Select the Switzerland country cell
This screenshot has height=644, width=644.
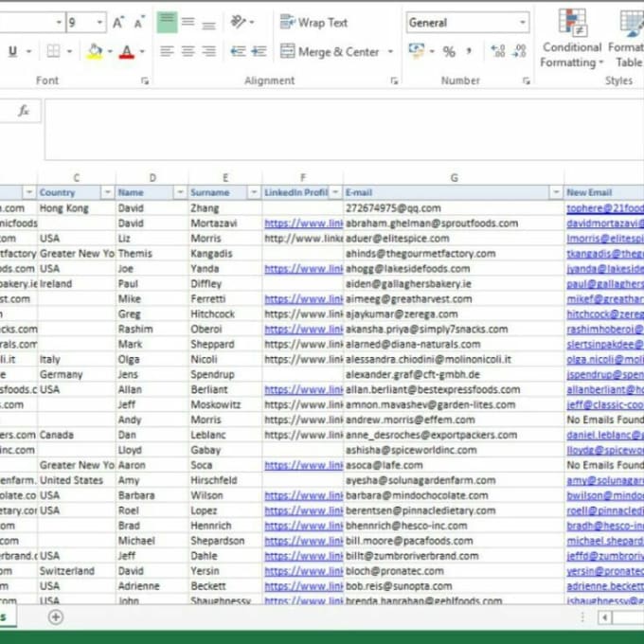[x=77, y=571]
